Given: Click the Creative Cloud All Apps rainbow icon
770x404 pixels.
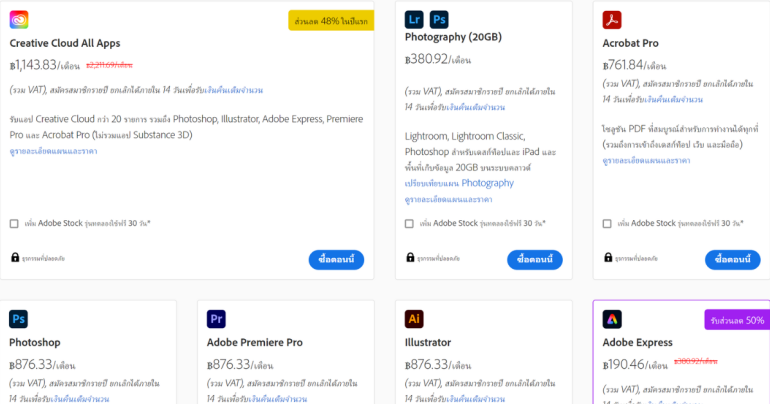Looking at the screenshot, I should 19,20.
